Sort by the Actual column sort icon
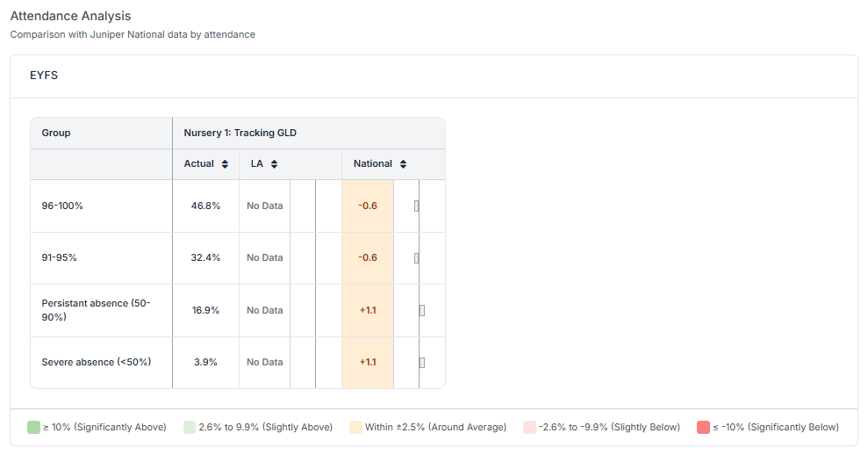The width and height of the screenshot is (868, 455). (225, 164)
